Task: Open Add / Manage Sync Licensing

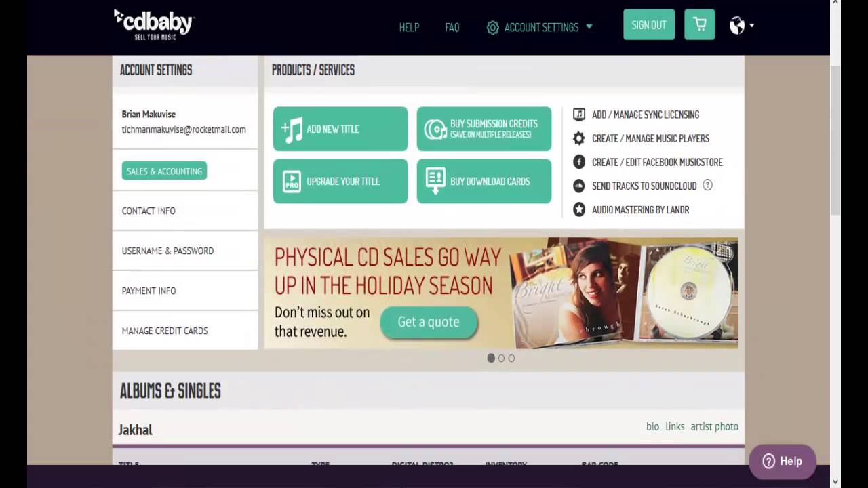Action: (645, 115)
